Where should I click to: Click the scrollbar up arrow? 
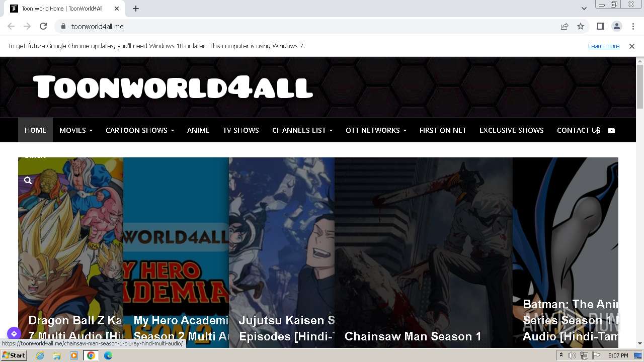click(x=640, y=61)
